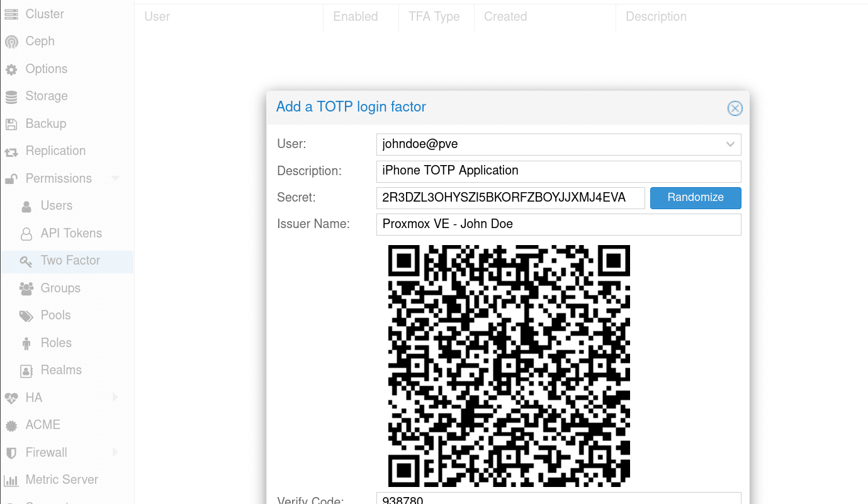
Task: Click the API Tokens outline user icon
Action: pyautogui.click(x=26, y=234)
